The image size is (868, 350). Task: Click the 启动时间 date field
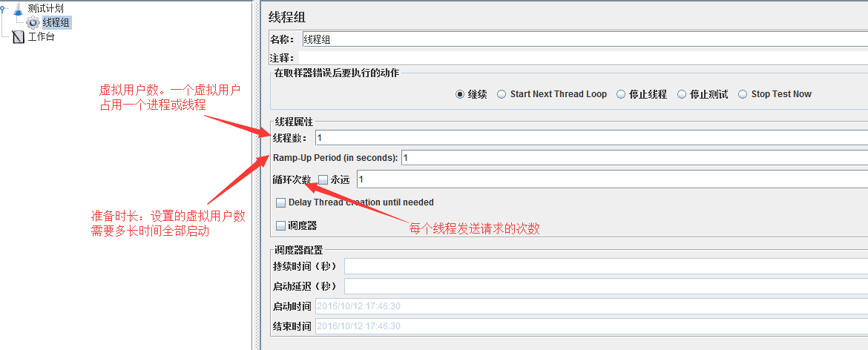click(592, 306)
